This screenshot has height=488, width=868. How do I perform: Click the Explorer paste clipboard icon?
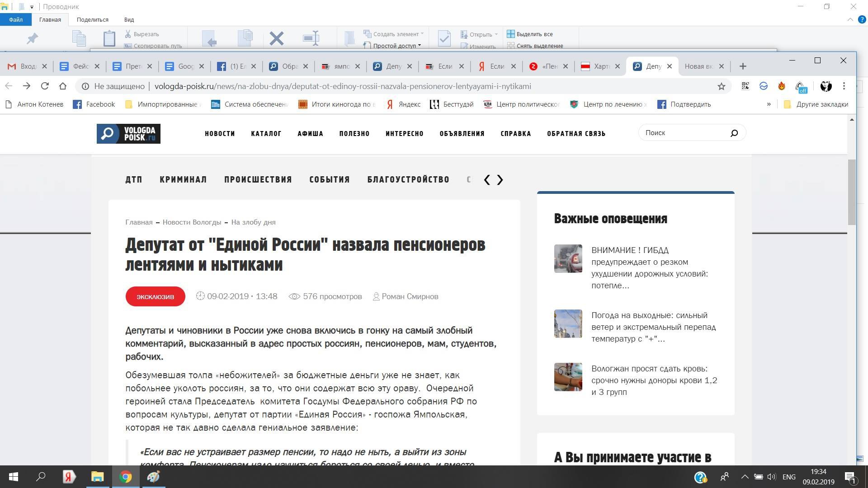click(x=109, y=38)
